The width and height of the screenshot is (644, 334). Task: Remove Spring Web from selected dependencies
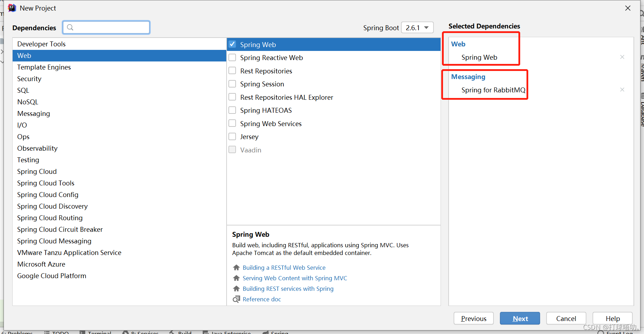(x=622, y=57)
